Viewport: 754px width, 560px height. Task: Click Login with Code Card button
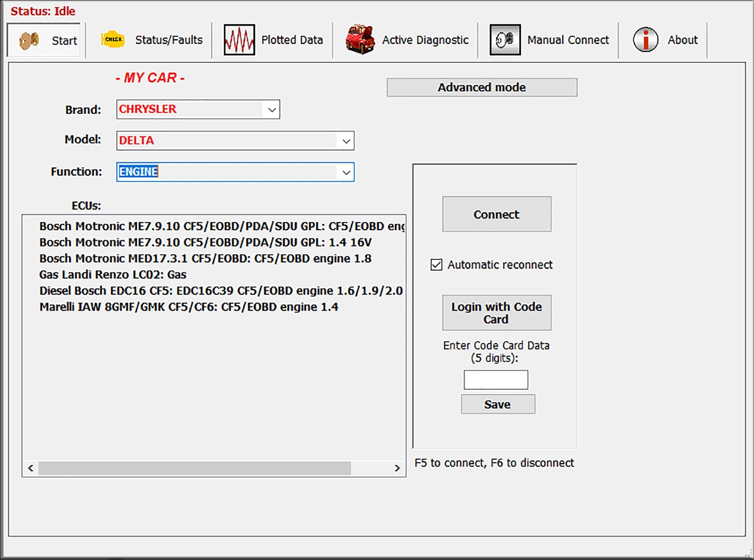point(496,313)
